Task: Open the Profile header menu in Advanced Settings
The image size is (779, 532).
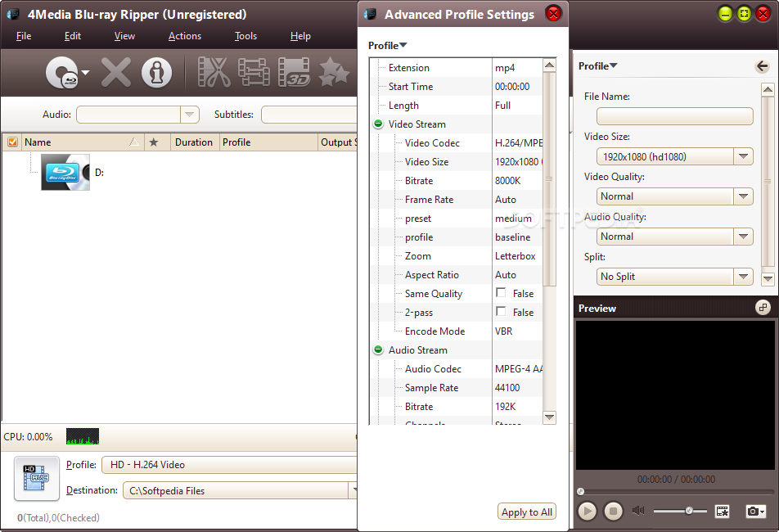Action: (388, 46)
